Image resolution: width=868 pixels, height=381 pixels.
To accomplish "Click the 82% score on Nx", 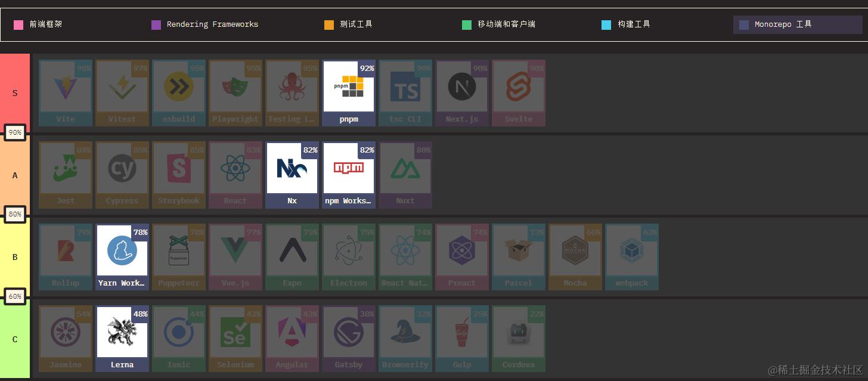I will coord(310,150).
